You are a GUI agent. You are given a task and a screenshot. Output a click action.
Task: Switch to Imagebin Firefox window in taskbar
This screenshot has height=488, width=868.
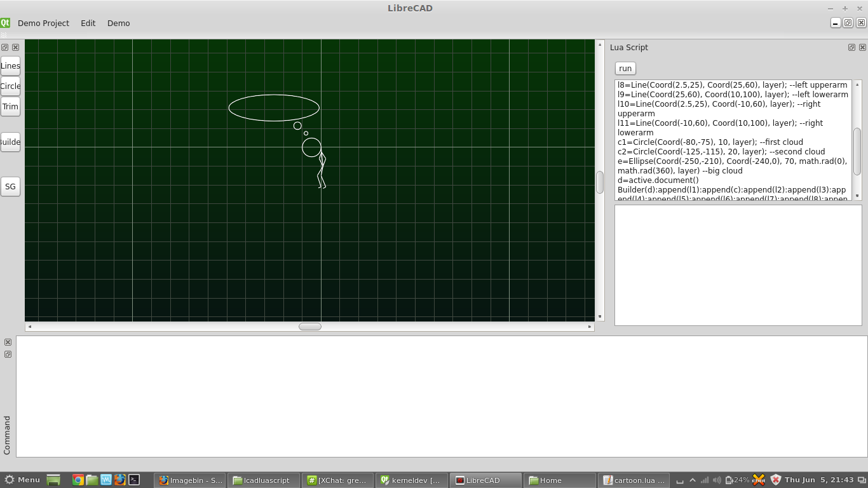tap(189, 480)
